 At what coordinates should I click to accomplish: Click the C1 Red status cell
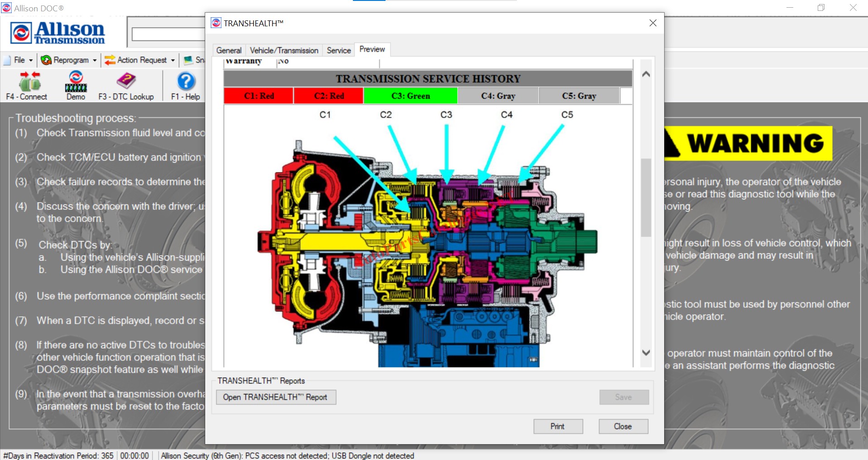(x=259, y=96)
